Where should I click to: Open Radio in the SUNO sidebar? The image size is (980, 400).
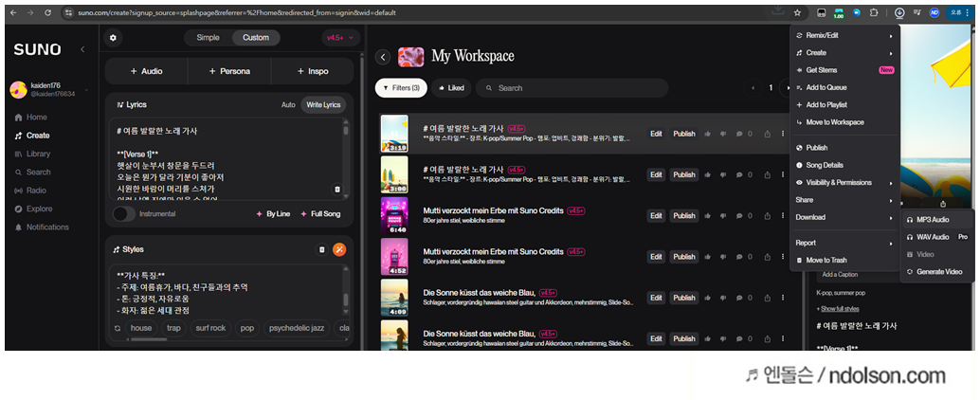point(30,191)
